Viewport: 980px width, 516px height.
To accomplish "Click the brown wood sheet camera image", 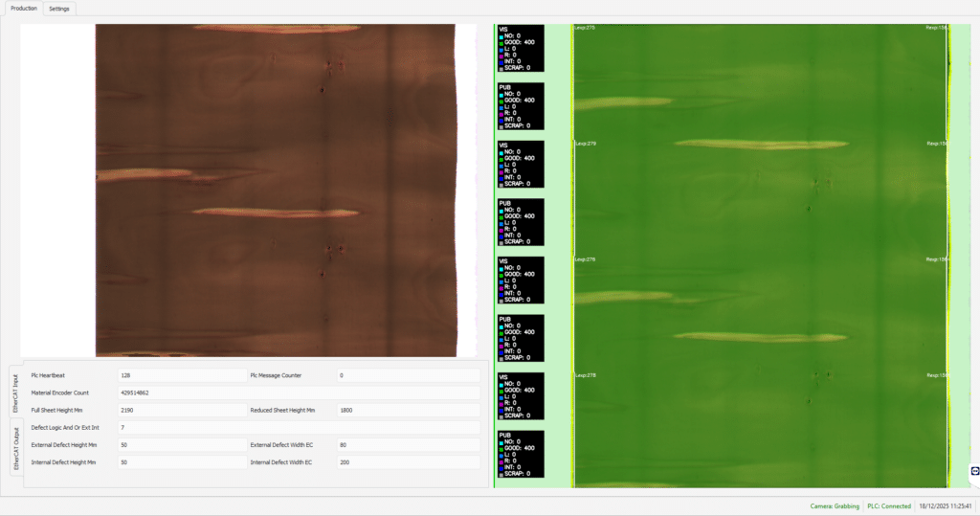I will click(276, 190).
